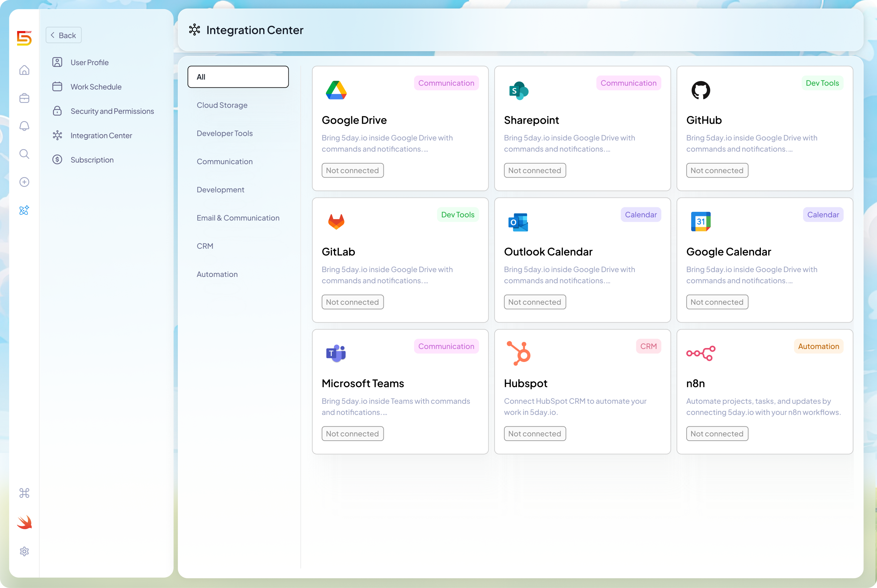Open the AI sparkle icon in rail
This screenshot has width=877, height=588.
point(24,210)
